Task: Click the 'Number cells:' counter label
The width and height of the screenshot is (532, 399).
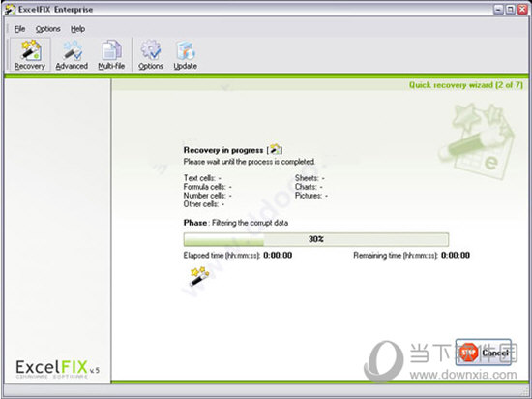Action: (x=205, y=196)
